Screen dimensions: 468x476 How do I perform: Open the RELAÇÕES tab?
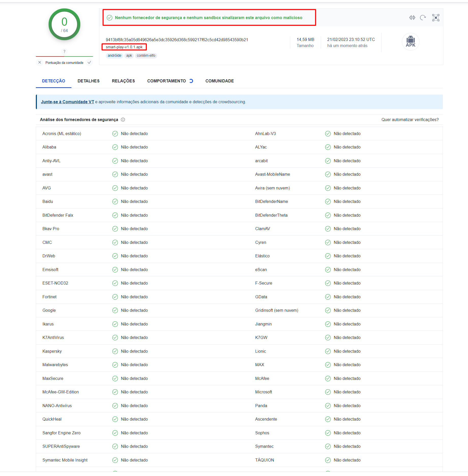(123, 81)
